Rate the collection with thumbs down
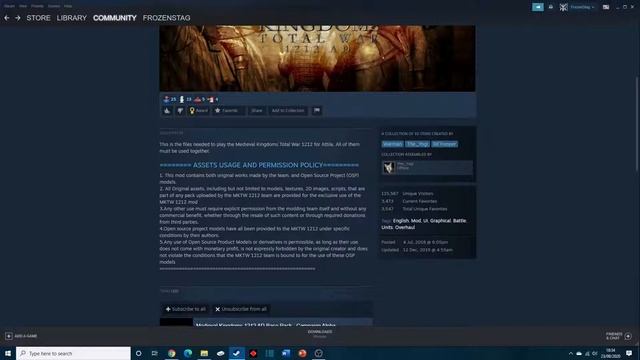Viewport: 640px width, 360px height. pyautogui.click(x=180, y=111)
